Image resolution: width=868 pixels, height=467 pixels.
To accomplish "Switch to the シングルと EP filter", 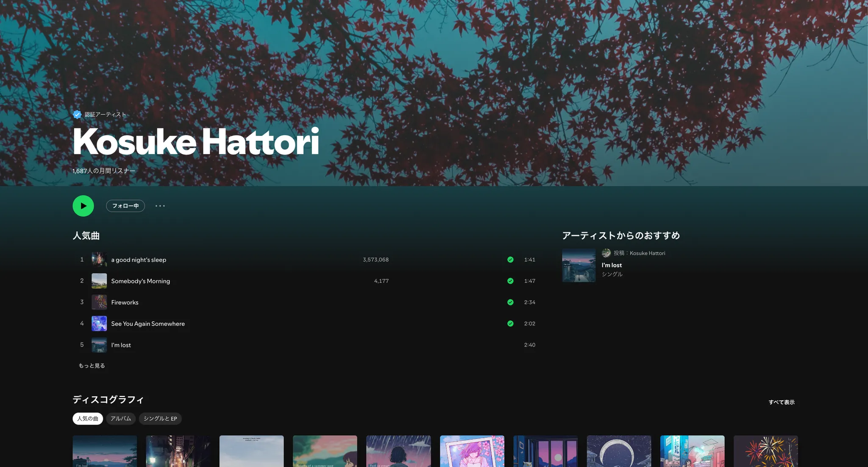I will 160,419.
